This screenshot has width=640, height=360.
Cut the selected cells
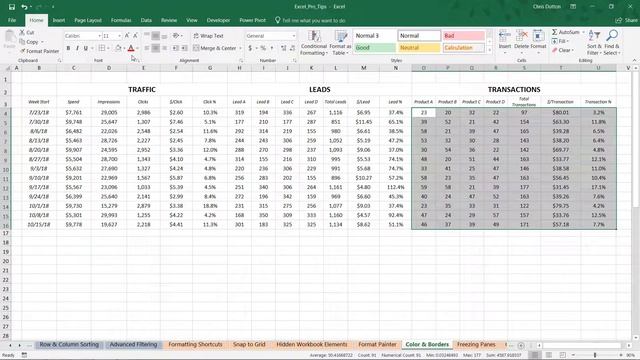(x=27, y=32)
